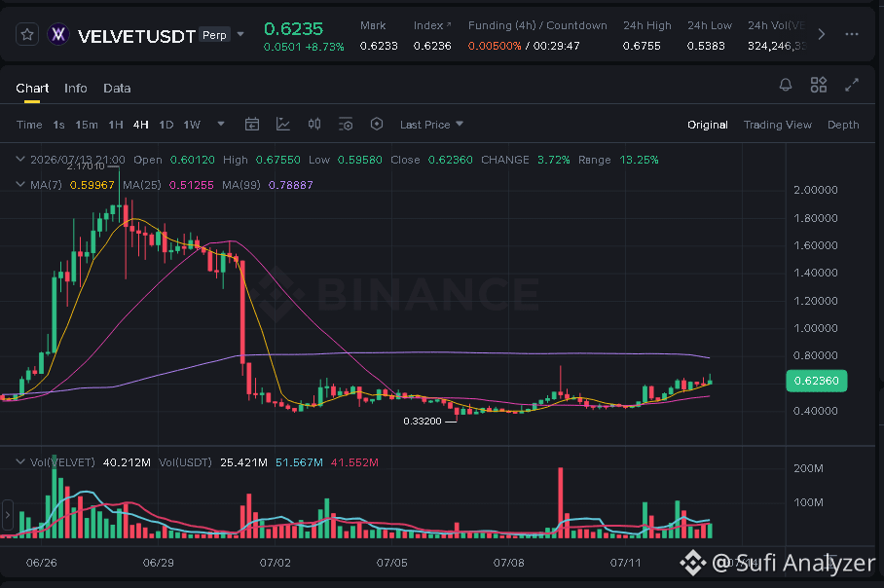Expand chart to fullscreen
This screenshot has width=884, height=588.
click(852, 85)
